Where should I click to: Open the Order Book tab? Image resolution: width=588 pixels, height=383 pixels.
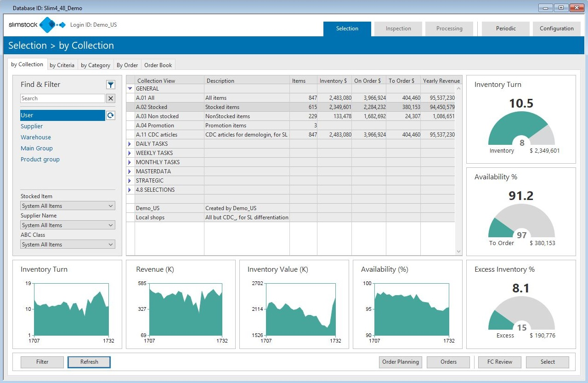158,65
